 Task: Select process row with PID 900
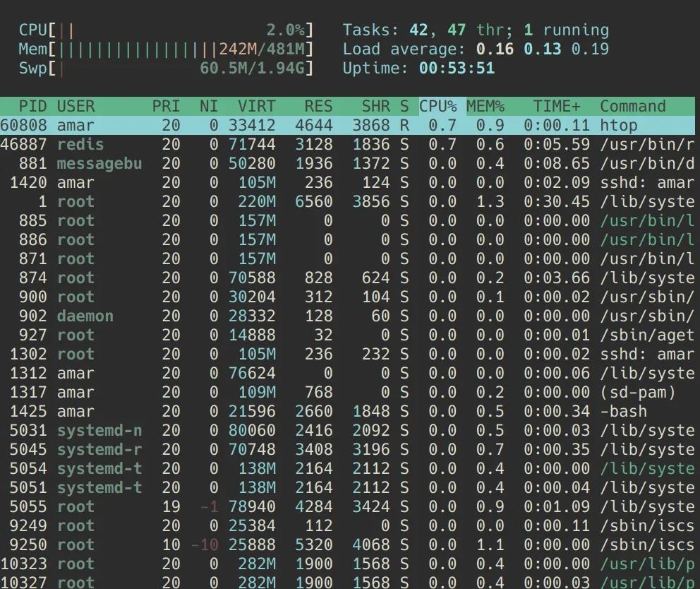(x=347, y=297)
